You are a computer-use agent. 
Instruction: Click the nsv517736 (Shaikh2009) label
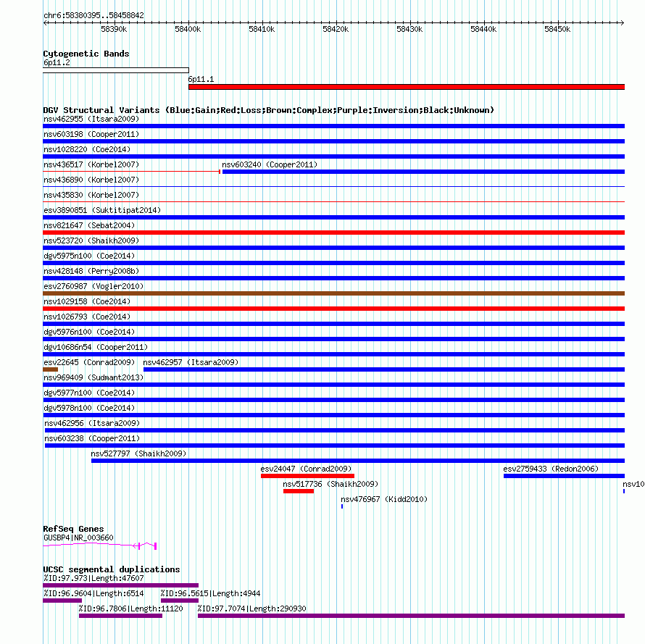click(x=330, y=485)
